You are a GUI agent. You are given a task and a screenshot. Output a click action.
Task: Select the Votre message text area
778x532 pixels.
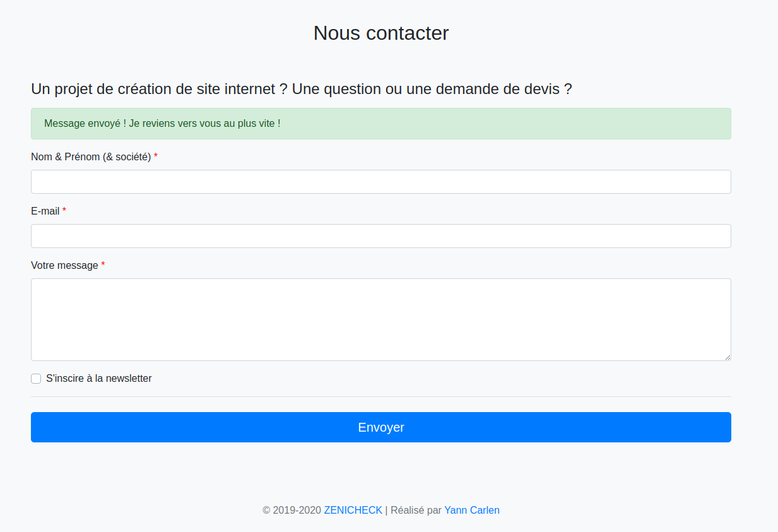click(381, 320)
